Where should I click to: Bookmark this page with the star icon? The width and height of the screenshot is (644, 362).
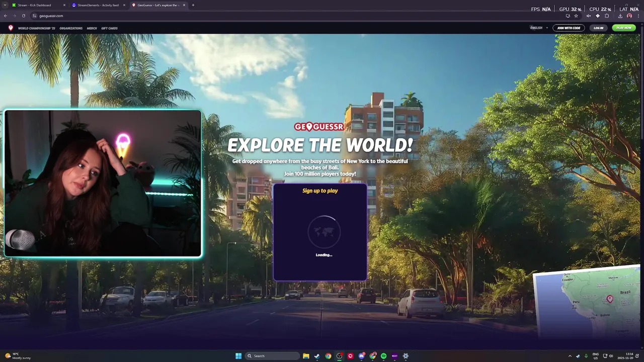[x=576, y=16]
